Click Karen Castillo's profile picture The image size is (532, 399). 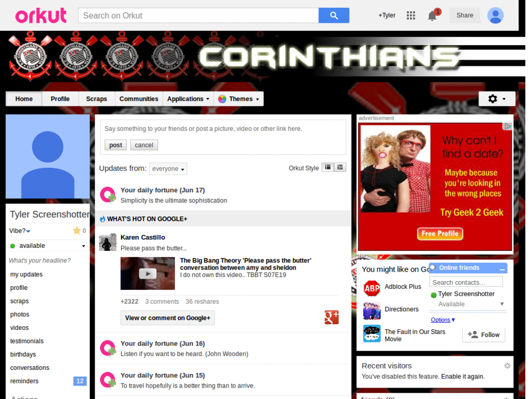[x=108, y=242]
